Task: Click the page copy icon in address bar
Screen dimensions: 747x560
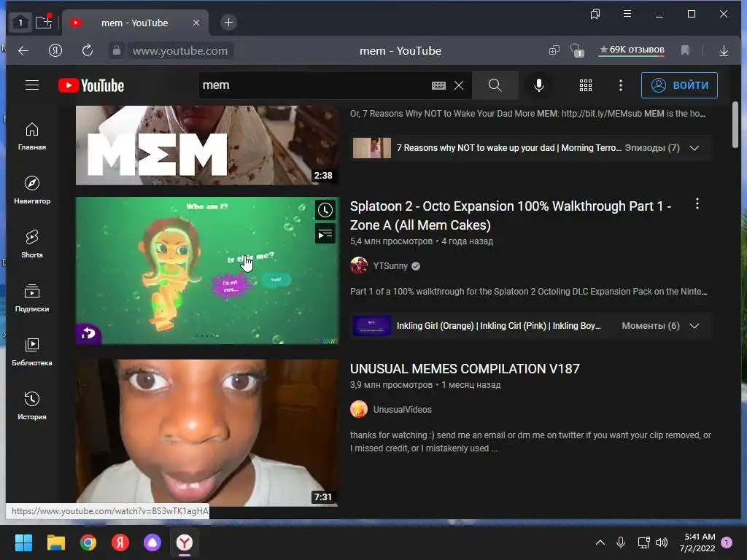Action: coord(554,50)
